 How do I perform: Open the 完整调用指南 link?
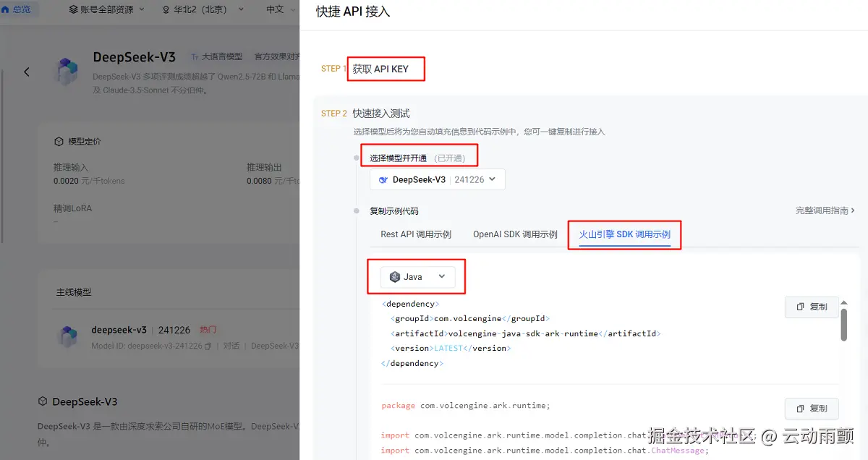[825, 210]
